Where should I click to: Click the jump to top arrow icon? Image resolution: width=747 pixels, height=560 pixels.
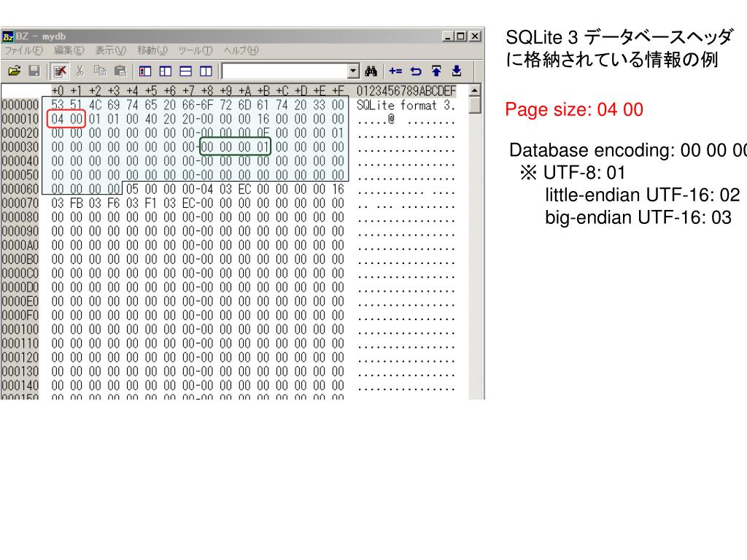click(x=436, y=71)
